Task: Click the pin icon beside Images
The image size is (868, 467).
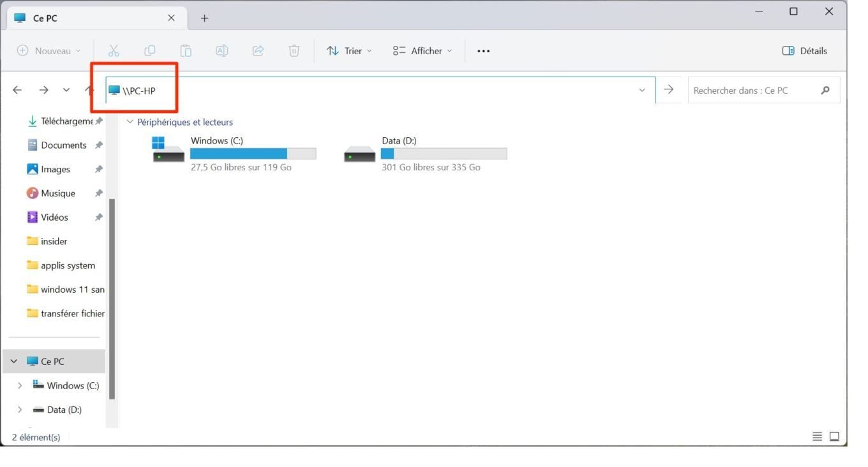Action: pos(99,169)
